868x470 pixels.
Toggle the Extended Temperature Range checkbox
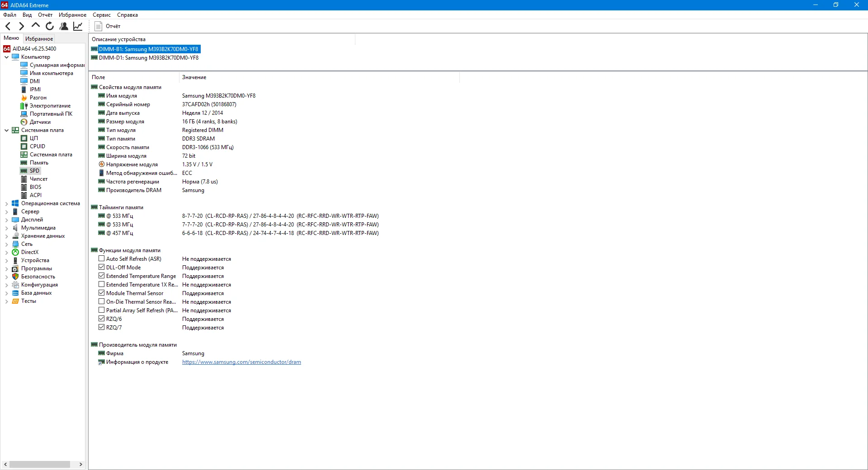pyautogui.click(x=101, y=276)
